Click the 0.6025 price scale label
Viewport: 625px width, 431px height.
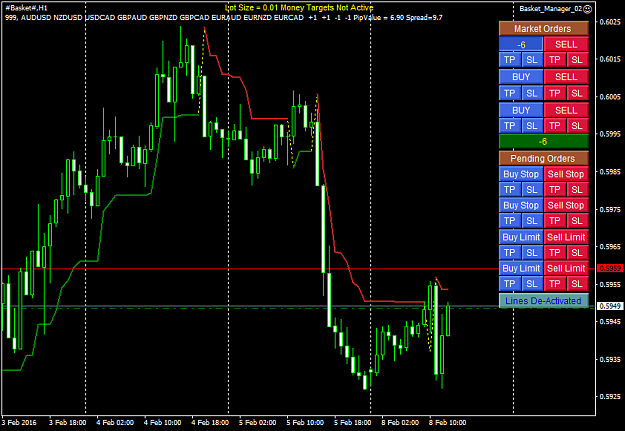coord(610,22)
